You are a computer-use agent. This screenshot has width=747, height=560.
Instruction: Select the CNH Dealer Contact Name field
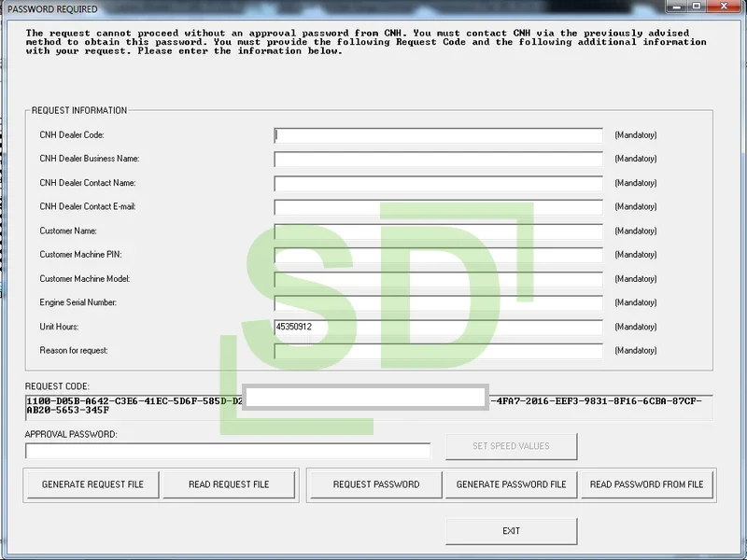click(x=439, y=183)
